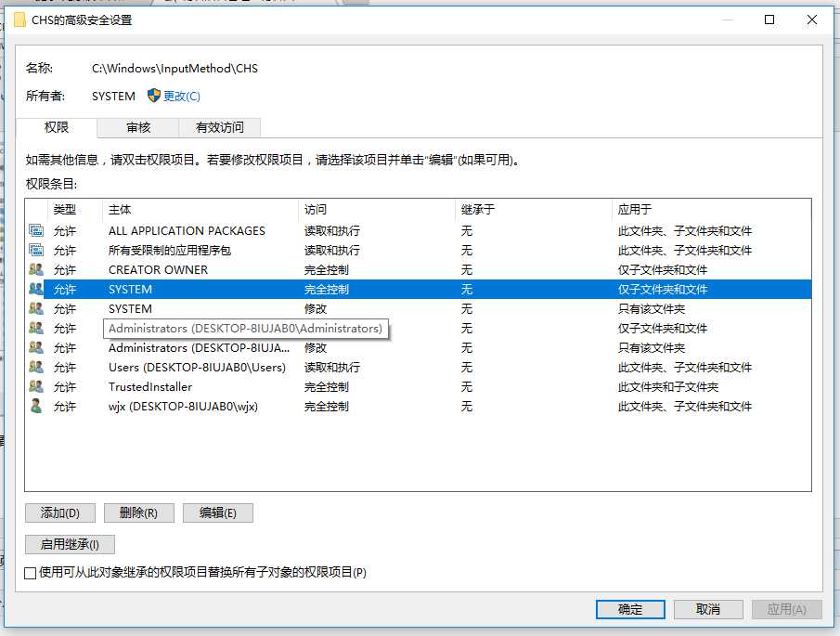Click the shield icon next to 更改(C)
Screen dimensions: 840x636
point(154,96)
